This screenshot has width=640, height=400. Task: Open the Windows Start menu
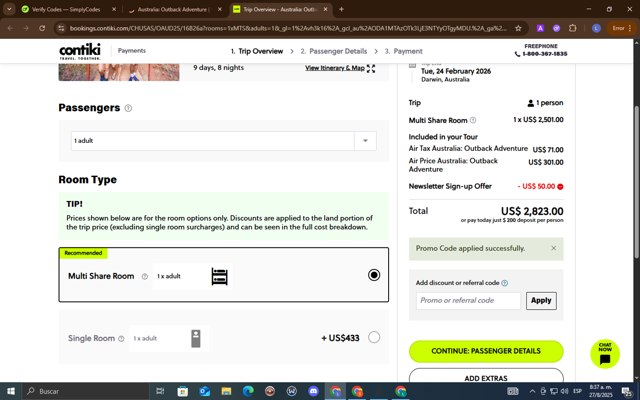pyautogui.click(x=11, y=391)
